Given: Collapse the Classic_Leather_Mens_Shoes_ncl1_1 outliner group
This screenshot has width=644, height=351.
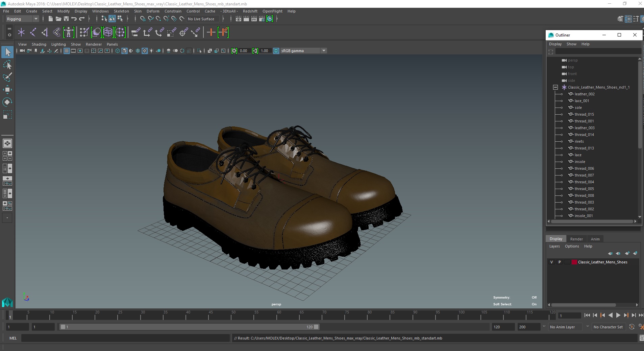Looking at the screenshot, I should tap(555, 87).
